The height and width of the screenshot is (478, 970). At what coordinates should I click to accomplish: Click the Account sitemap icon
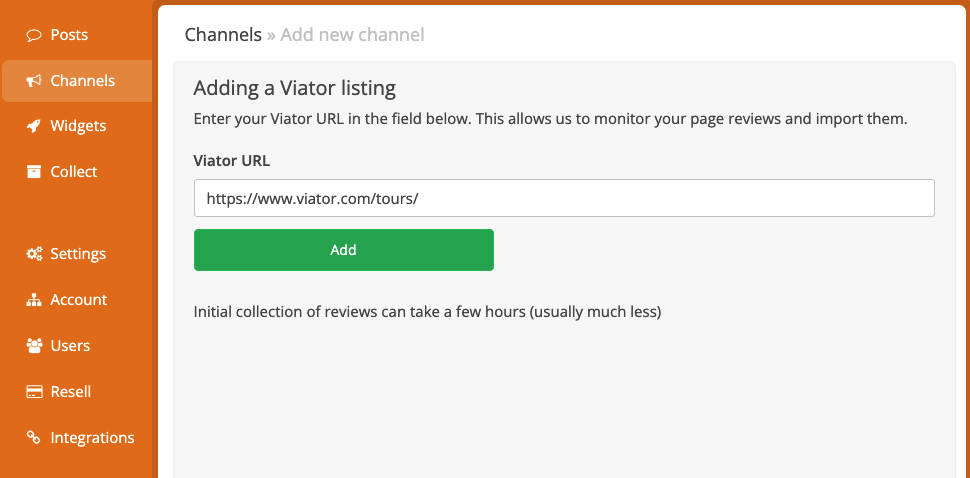(x=33, y=300)
